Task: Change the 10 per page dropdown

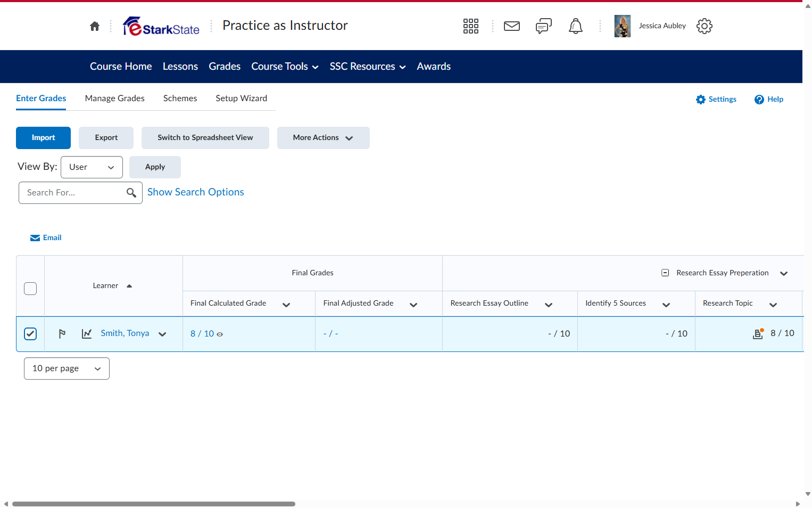Action: pyautogui.click(x=67, y=368)
